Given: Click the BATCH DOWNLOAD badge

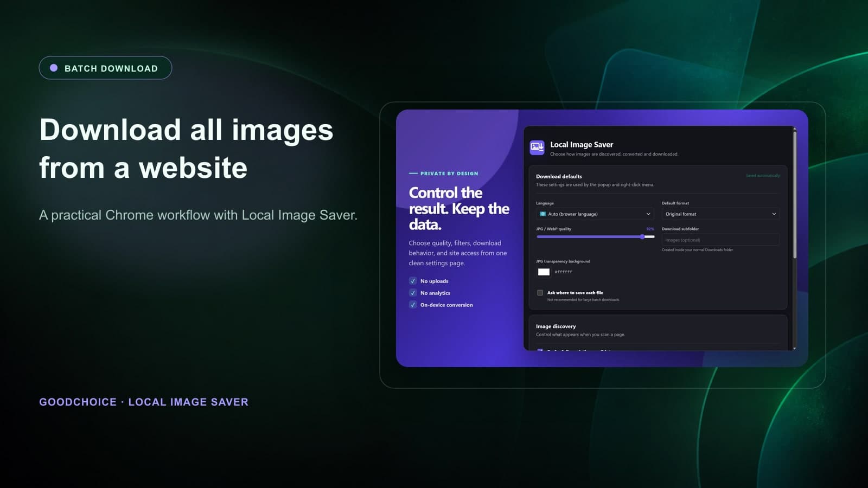Looking at the screenshot, I should pos(105,68).
